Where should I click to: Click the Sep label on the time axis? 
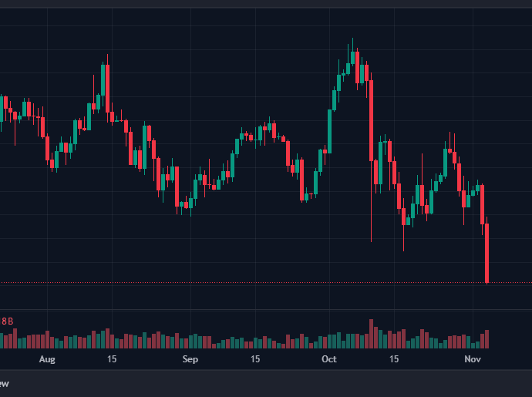point(190,359)
